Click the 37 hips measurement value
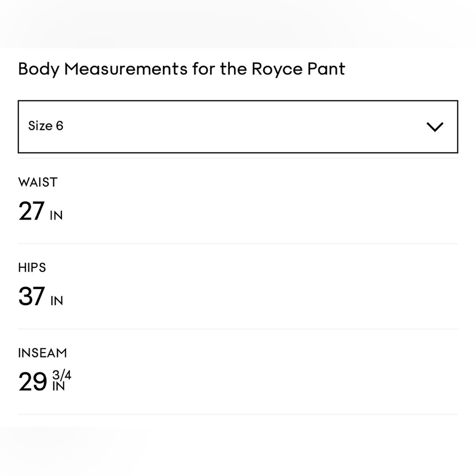Image resolution: width=476 pixels, height=476 pixels. [x=31, y=297]
